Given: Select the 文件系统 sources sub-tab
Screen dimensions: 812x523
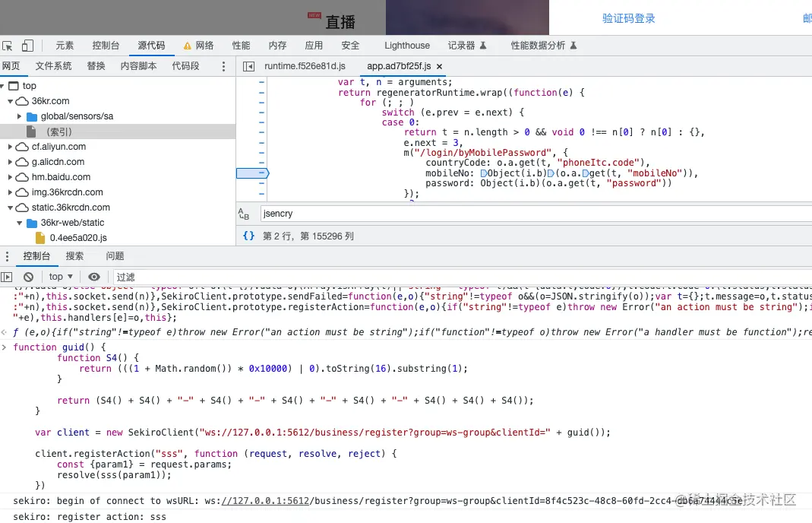Looking at the screenshot, I should [x=53, y=66].
